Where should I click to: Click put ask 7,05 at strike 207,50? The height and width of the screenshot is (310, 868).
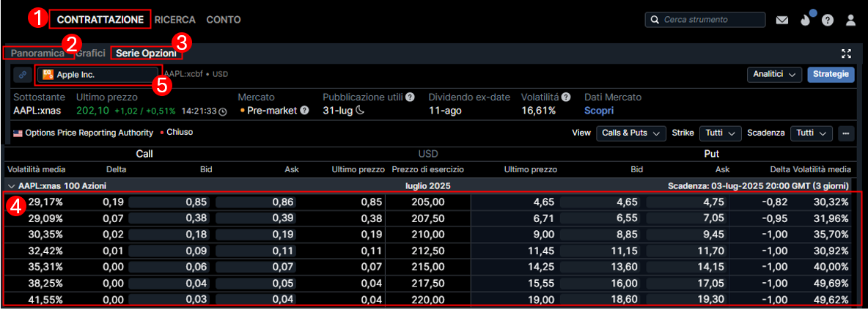[688, 218]
